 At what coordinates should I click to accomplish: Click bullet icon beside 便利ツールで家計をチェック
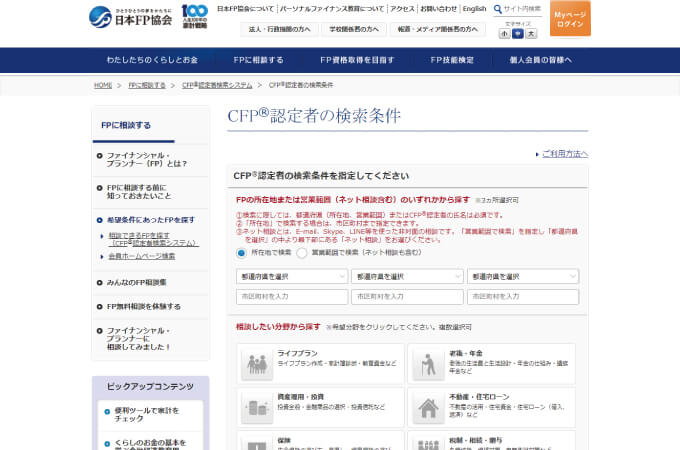point(107,411)
